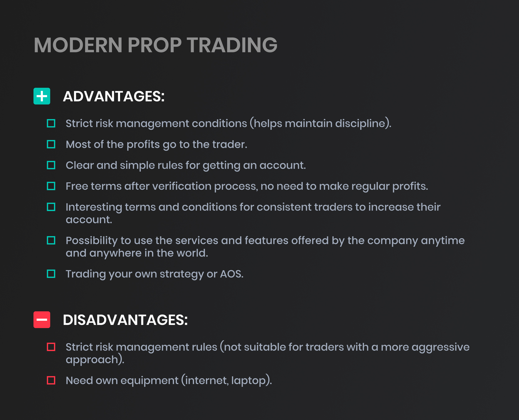This screenshot has width=519, height=420.
Task: Click the MODERN PROP TRADING title
Action: [155, 45]
